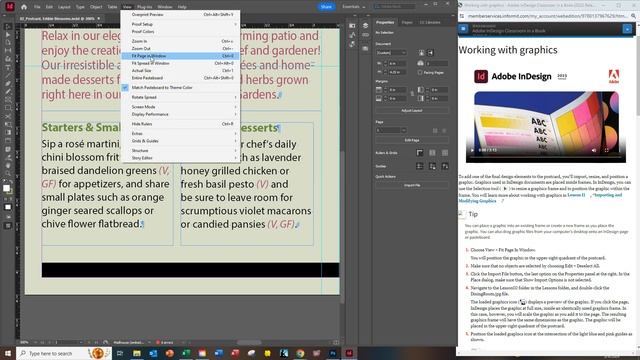The width and height of the screenshot is (640, 360).
Task: Click the Fill color swatch in toolbox
Action: [6, 188]
